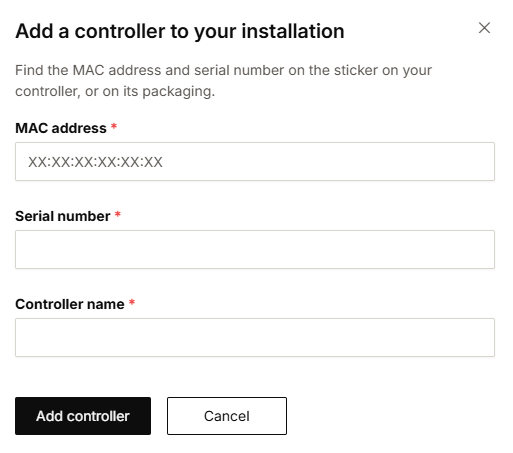
Task: Click the red asterisk beside MAC address
Action: 114,126
